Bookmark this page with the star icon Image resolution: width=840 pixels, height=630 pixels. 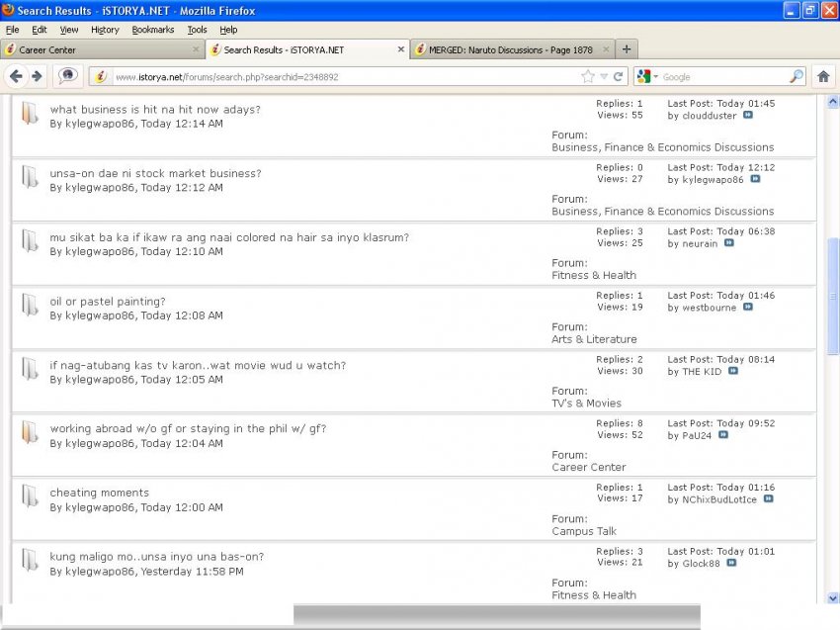[588, 76]
